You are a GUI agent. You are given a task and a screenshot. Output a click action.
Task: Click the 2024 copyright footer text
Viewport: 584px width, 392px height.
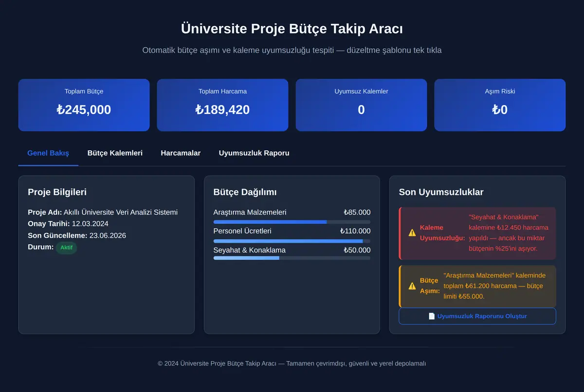point(292,363)
